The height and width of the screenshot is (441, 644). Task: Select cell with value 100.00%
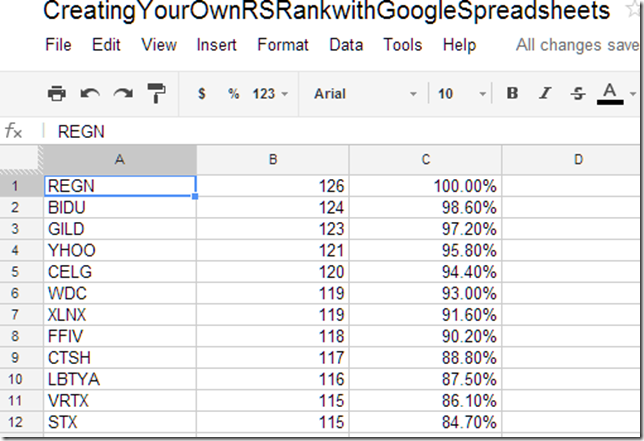426,186
